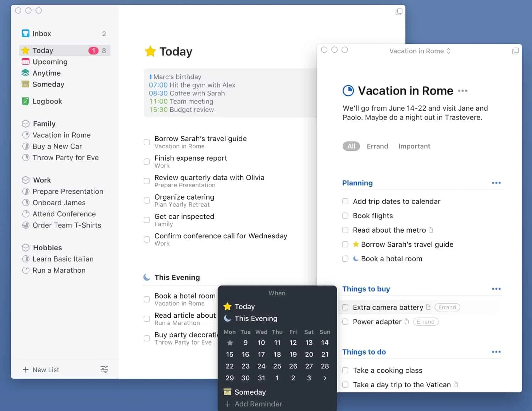Click the Vacation in Rome progress circle

(348, 91)
